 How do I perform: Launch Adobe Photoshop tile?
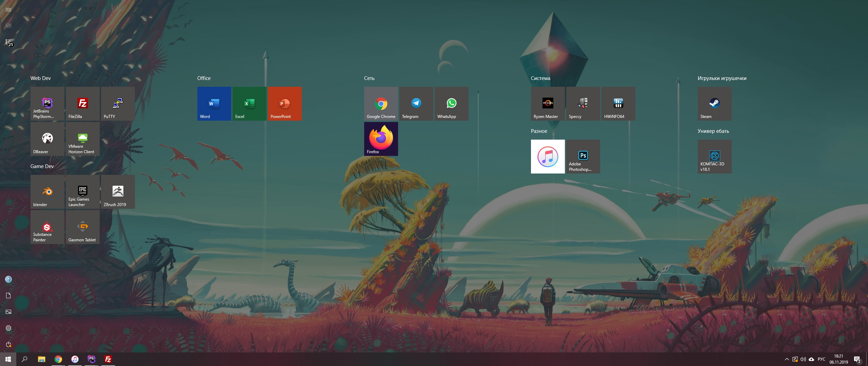pos(583,157)
